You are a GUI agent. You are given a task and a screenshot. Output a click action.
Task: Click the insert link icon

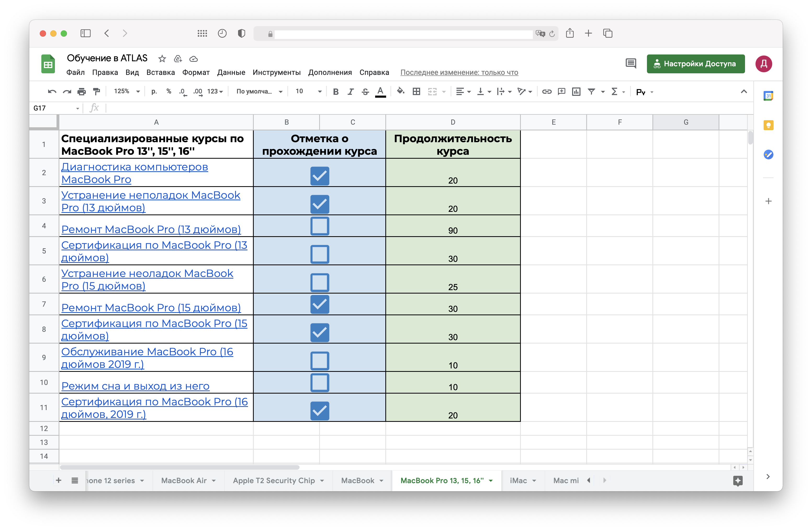(x=546, y=92)
